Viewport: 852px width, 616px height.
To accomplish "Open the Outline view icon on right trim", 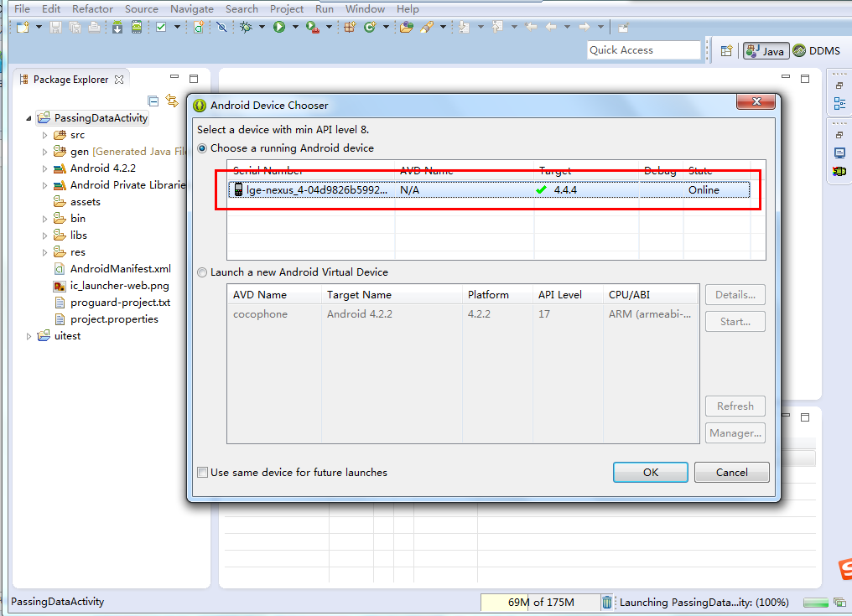I will click(839, 103).
